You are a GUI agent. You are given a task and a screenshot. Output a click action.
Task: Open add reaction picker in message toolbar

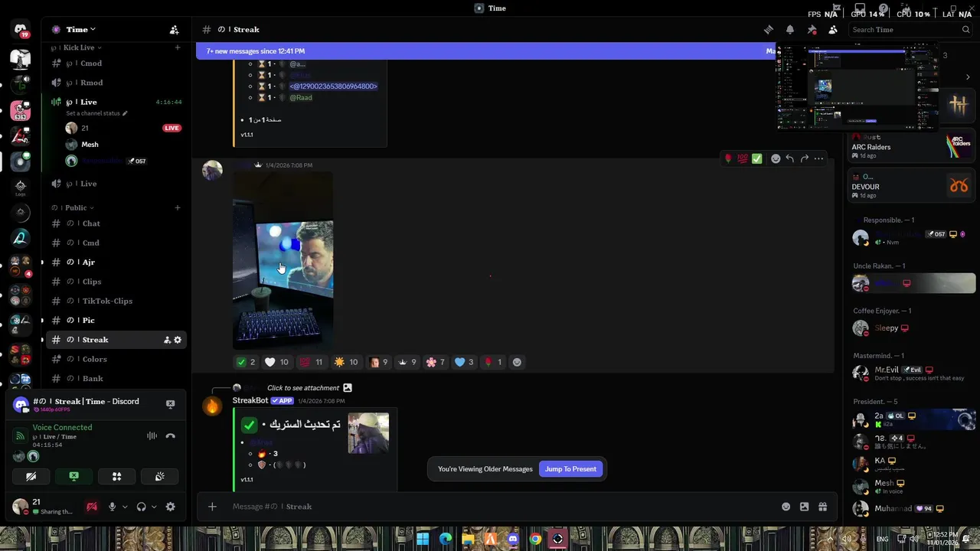coord(776,158)
